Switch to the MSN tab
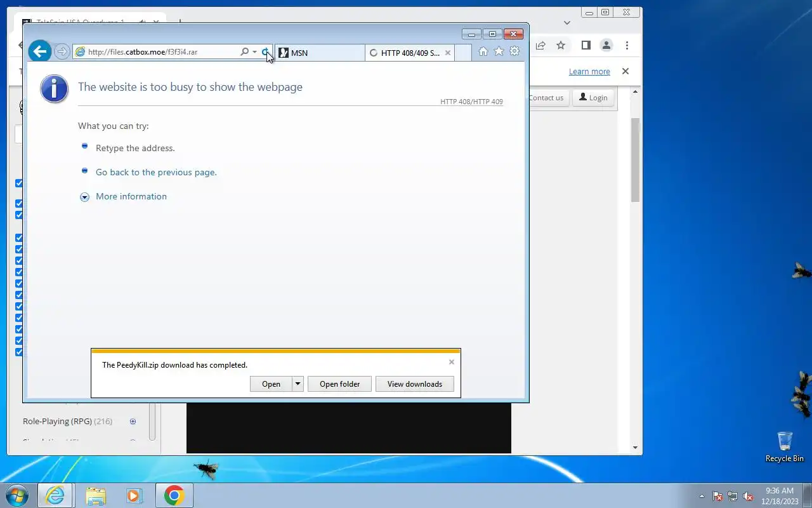The height and width of the screenshot is (508, 812). 320,53
